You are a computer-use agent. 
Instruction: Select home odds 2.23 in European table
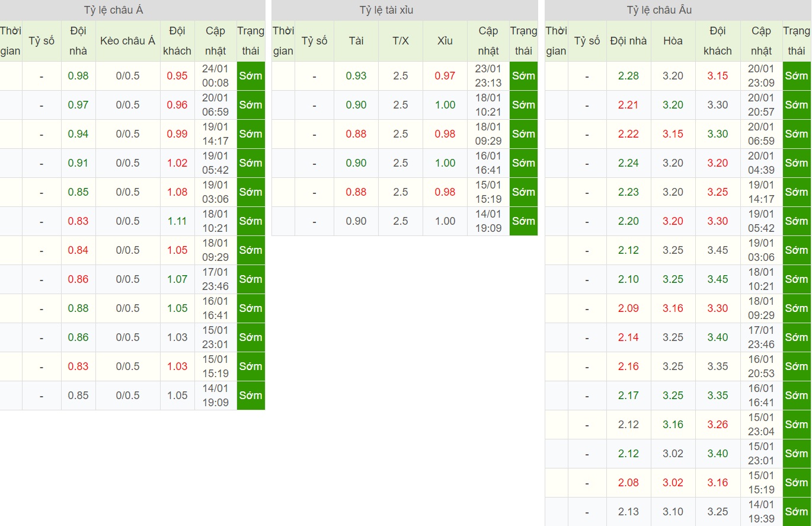click(x=628, y=192)
